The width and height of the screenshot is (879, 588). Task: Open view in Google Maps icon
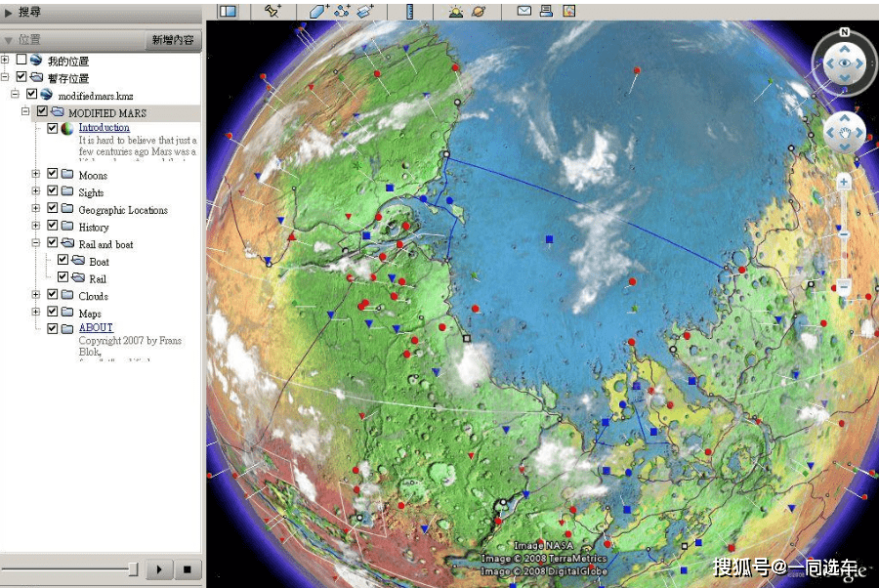coord(569,11)
